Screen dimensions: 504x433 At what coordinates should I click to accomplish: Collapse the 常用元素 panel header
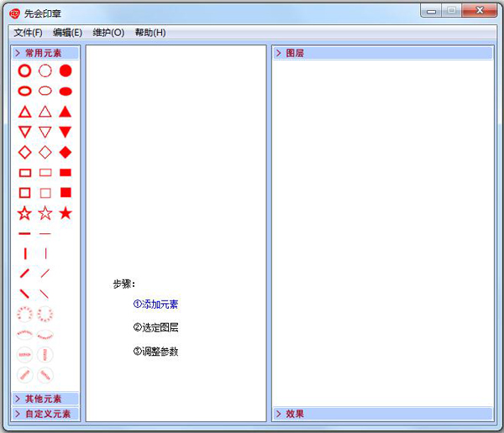[45, 53]
